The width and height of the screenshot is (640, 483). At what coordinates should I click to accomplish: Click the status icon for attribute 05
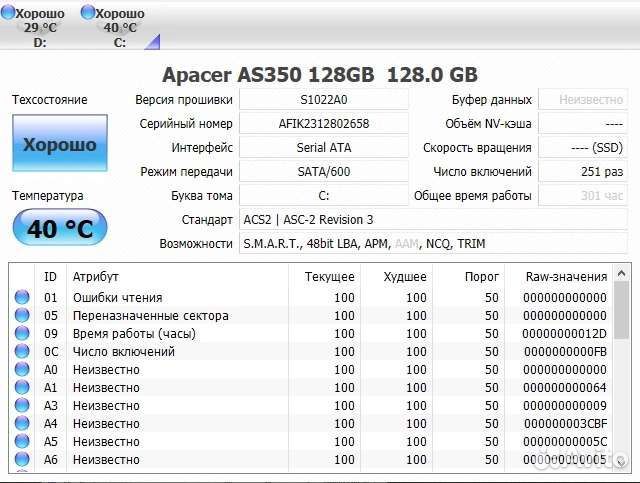coord(22,315)
